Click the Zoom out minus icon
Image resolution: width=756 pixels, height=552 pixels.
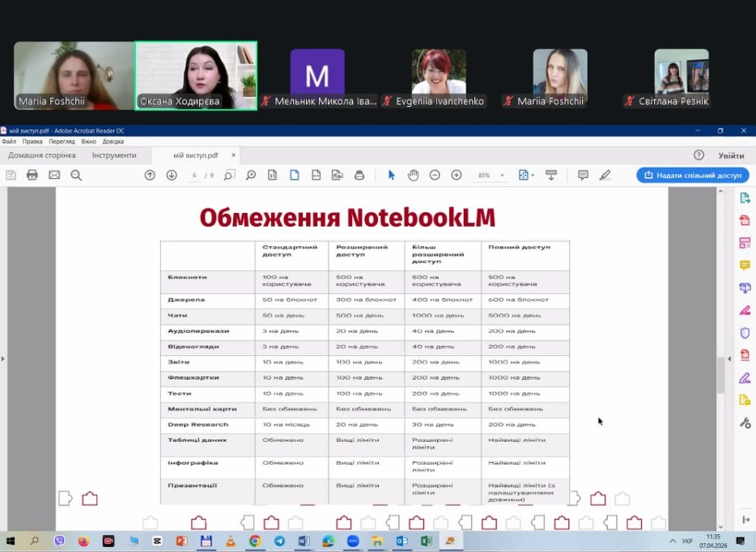pos(435,175)
